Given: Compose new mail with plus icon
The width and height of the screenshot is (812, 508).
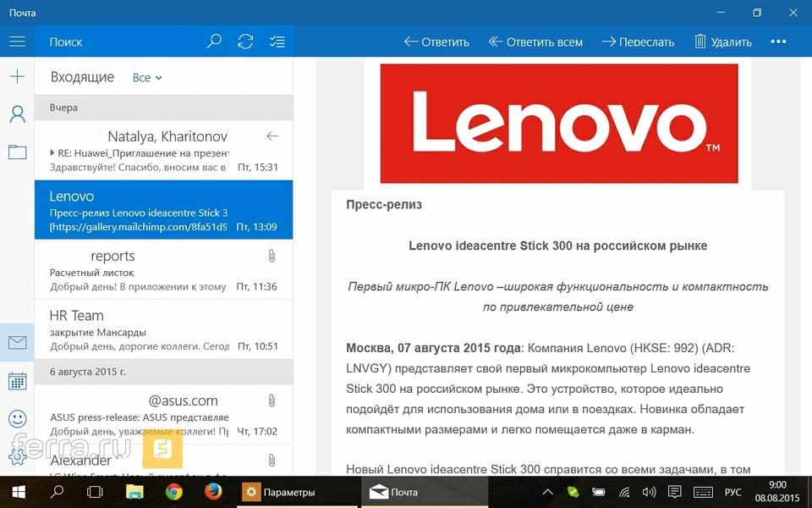Looking at the screenshot, I should click(17, 76).
